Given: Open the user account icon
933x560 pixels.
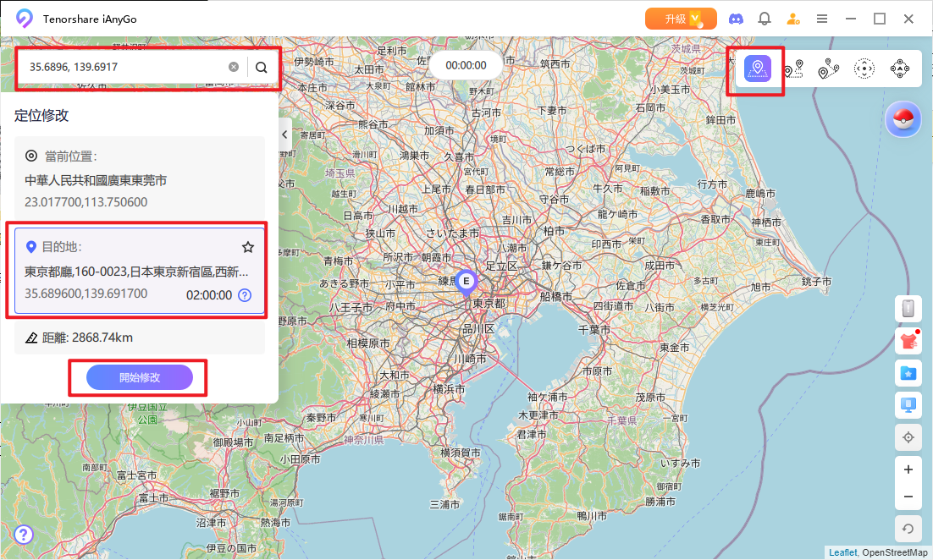Looking at the screenshot, I should 793,19.
